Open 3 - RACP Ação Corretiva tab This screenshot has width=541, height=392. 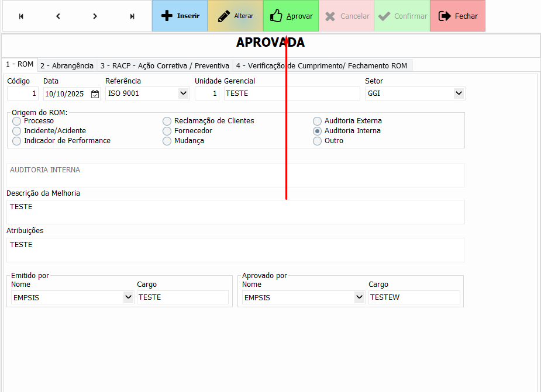164,65
